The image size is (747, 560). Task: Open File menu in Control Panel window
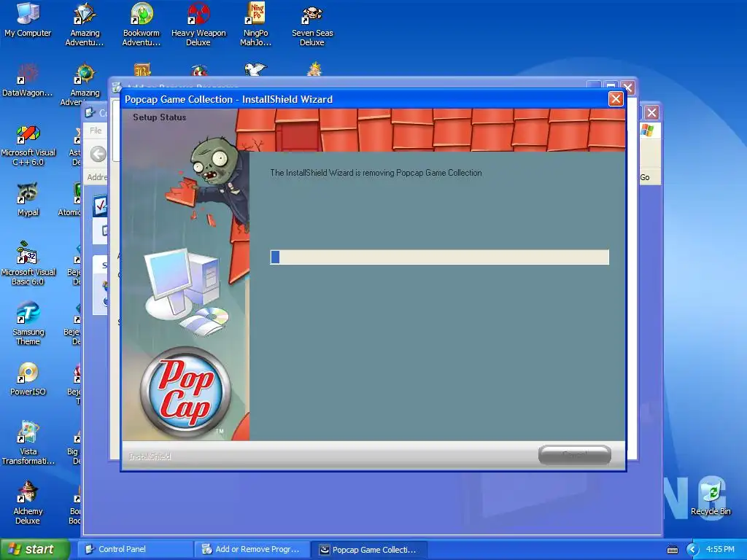(x=96, y=131)
